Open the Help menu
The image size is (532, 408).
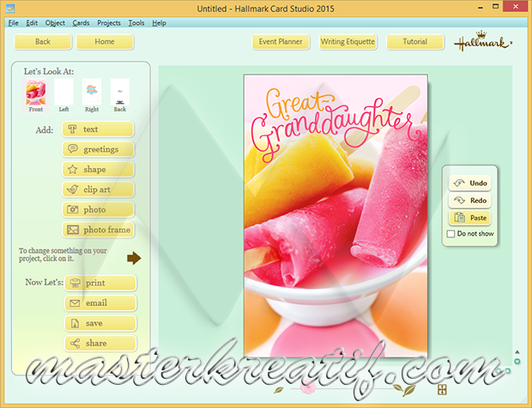159,23
